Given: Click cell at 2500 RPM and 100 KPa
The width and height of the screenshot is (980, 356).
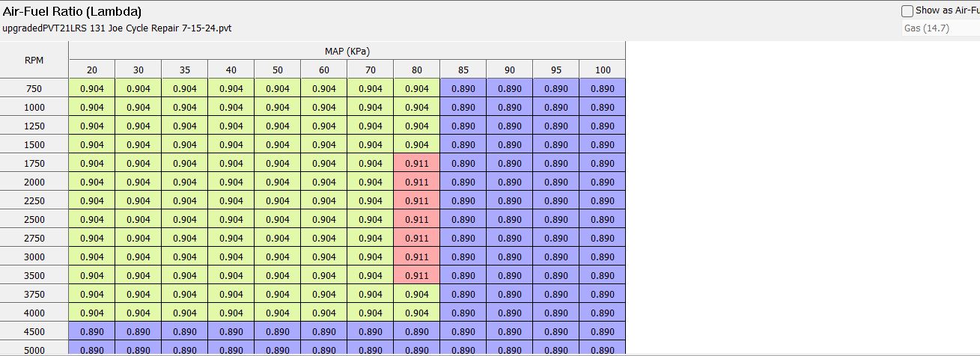Looking at the screenshot, I should (x=602, y=219).
